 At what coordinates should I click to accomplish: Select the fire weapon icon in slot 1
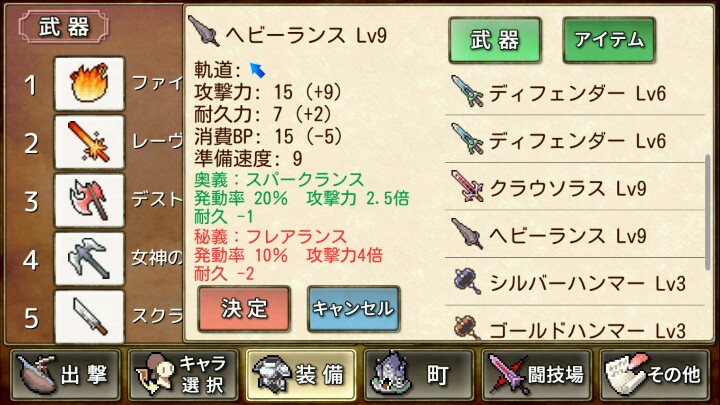(x=89, y=84)
